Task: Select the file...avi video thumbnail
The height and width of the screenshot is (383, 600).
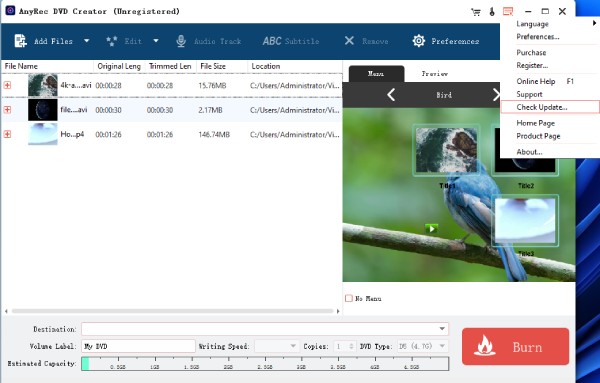Action: 43,110
